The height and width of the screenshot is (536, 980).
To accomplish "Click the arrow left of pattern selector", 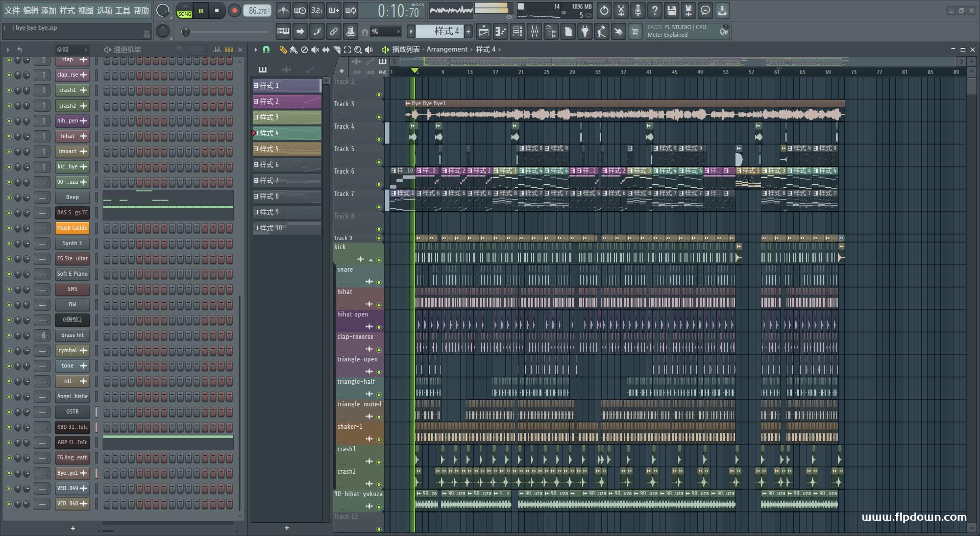I will click(x=410, y=32).
